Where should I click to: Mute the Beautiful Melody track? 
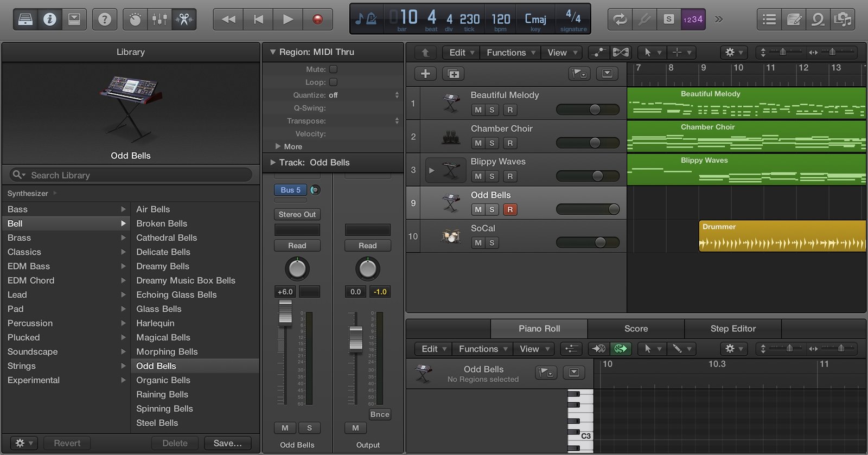pos(478,110)
